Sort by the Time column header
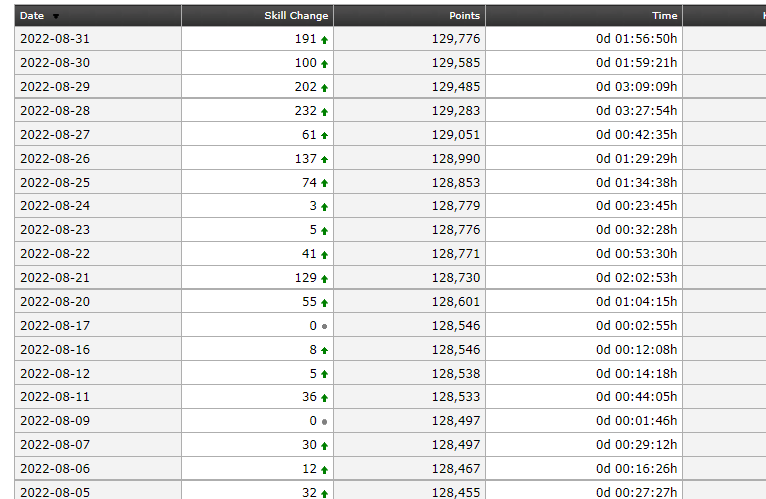The image size is (766, 499). [664, 16]
